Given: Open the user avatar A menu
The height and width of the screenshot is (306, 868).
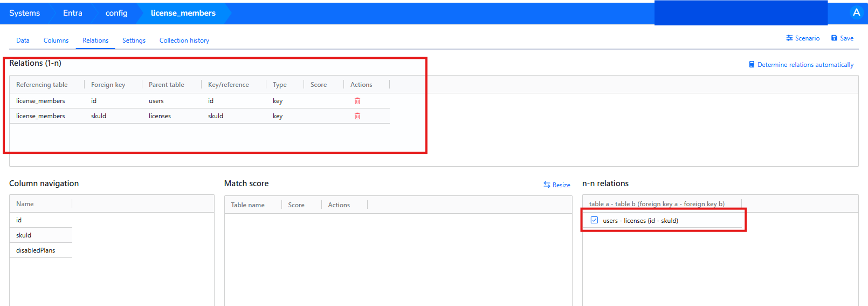Looking at the screenshot, I should point(856,12).
